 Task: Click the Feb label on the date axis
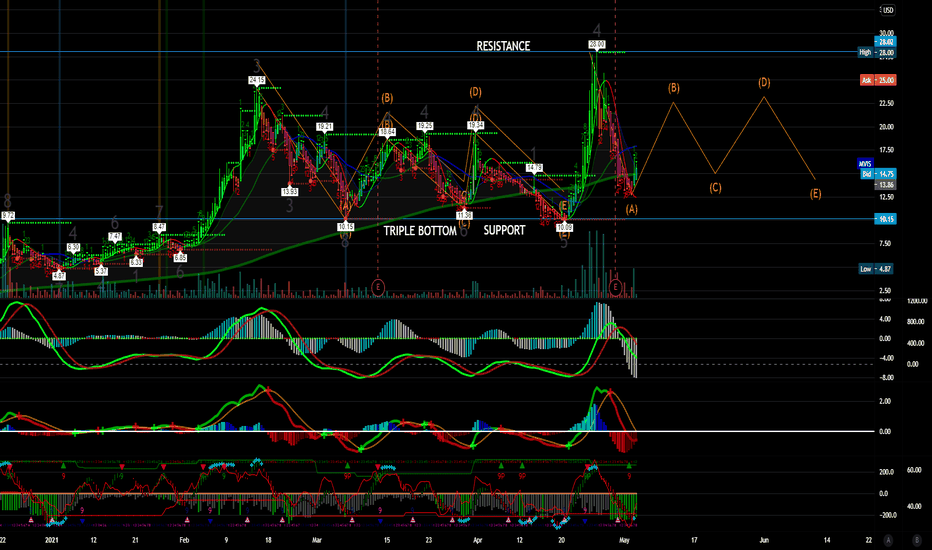click(x=184, y=540)
